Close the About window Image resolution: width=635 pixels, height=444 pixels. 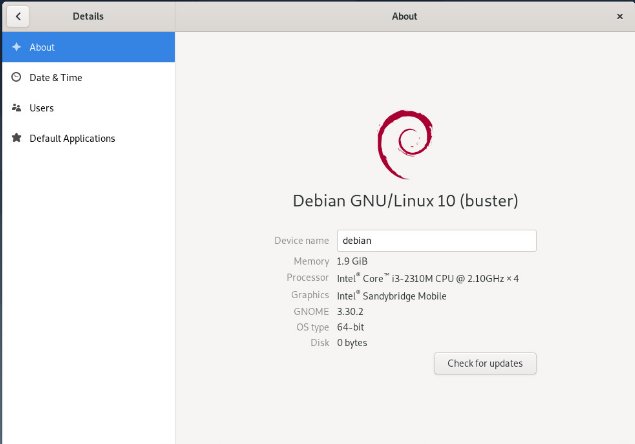(620, 16)
